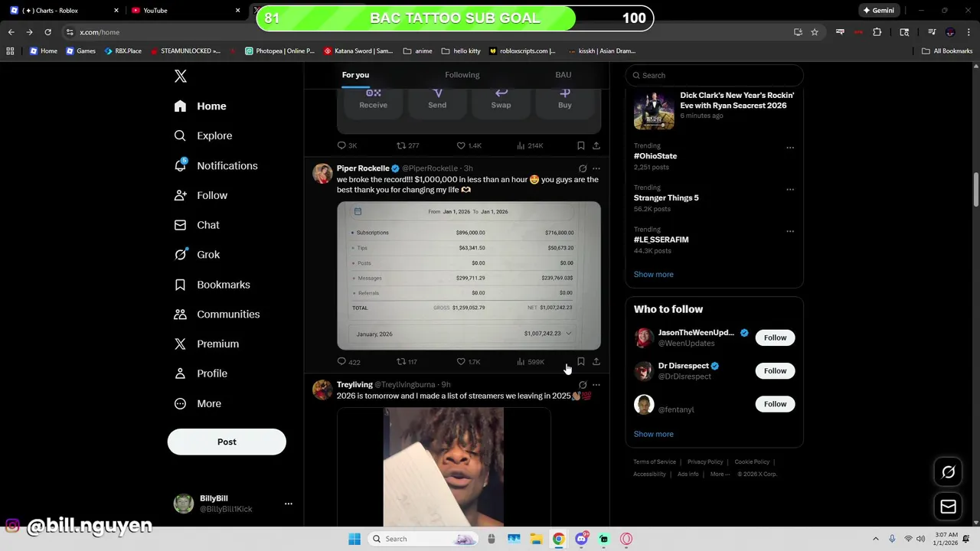The width and height of the screenshot is (980, 551).
Task: Open more options for #OhioState trend
Action: pyautogui.click(x=790, y=148)
